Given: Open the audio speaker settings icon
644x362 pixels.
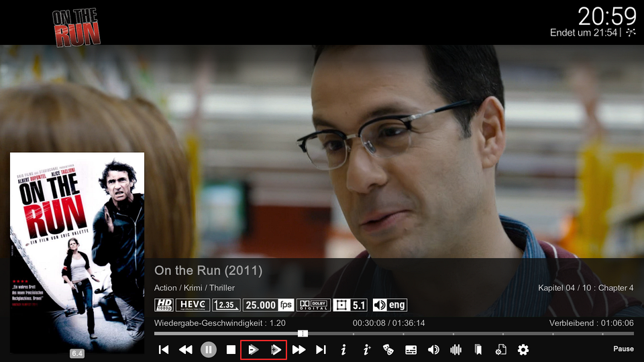Looking at the screenshot, I should pos(433,350).
